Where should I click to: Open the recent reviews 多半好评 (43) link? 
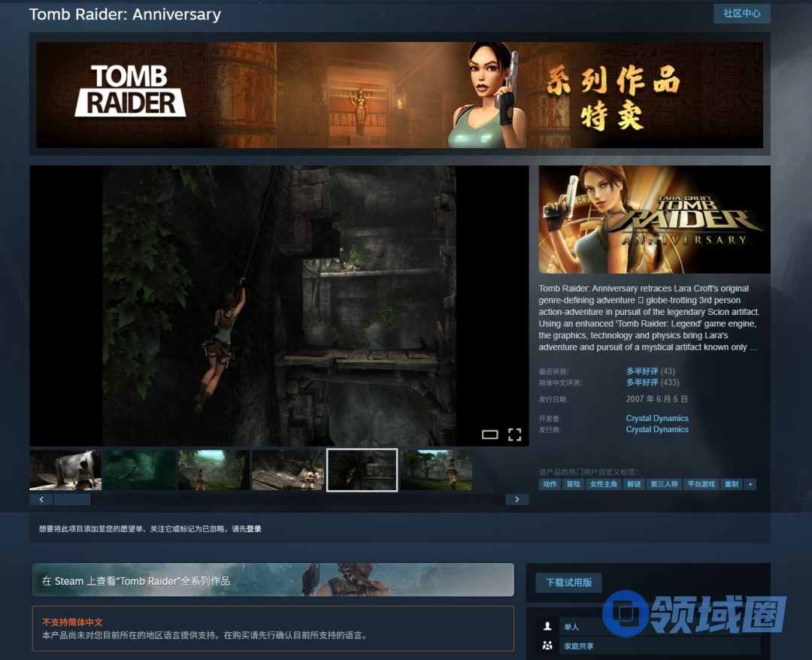642,371
